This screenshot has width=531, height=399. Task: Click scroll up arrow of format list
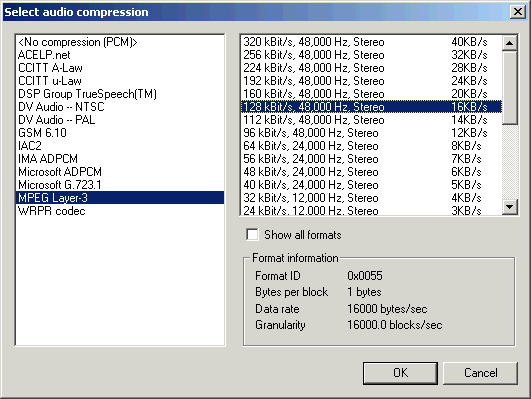[510, 43]
